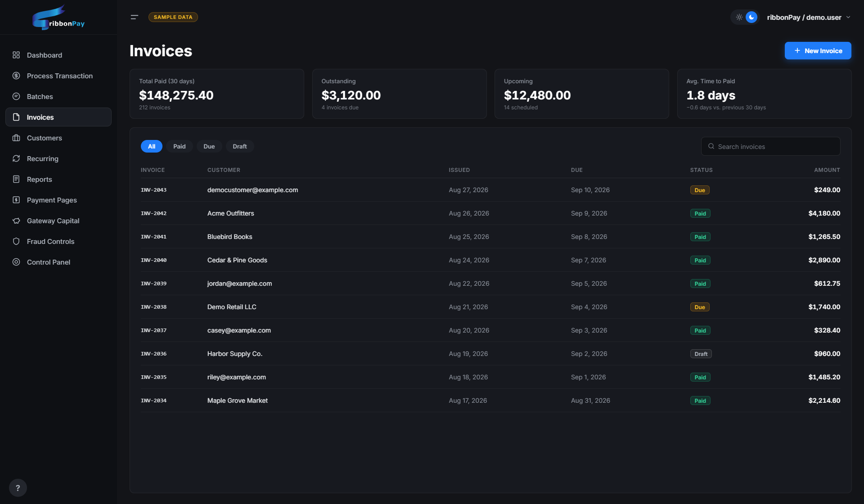Open the Dashboard grid icon
This screenshot has height=504, width=864.
click(16, 55)
